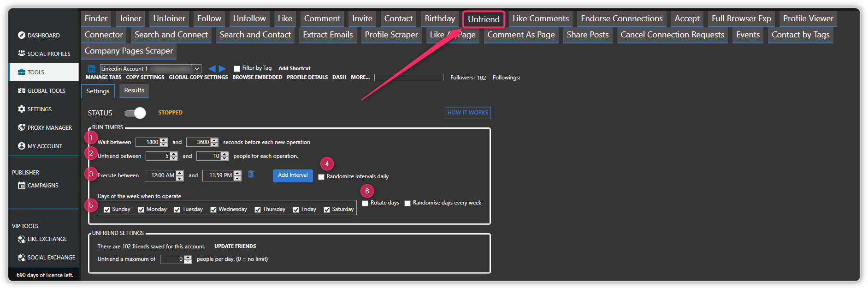This screenshot has width=868, height=289.
Task: Click stepper on unfriend minimum 5
Action: pos(174,156)
